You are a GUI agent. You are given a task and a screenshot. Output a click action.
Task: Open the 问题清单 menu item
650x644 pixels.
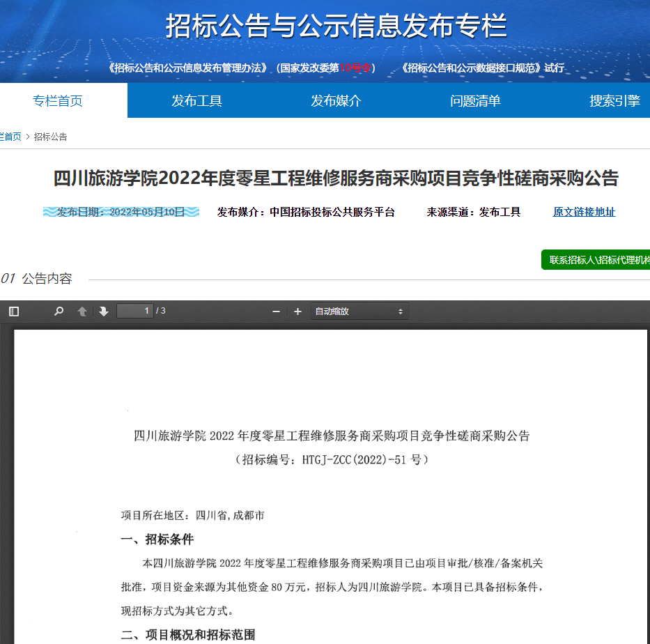click(475, 101)
